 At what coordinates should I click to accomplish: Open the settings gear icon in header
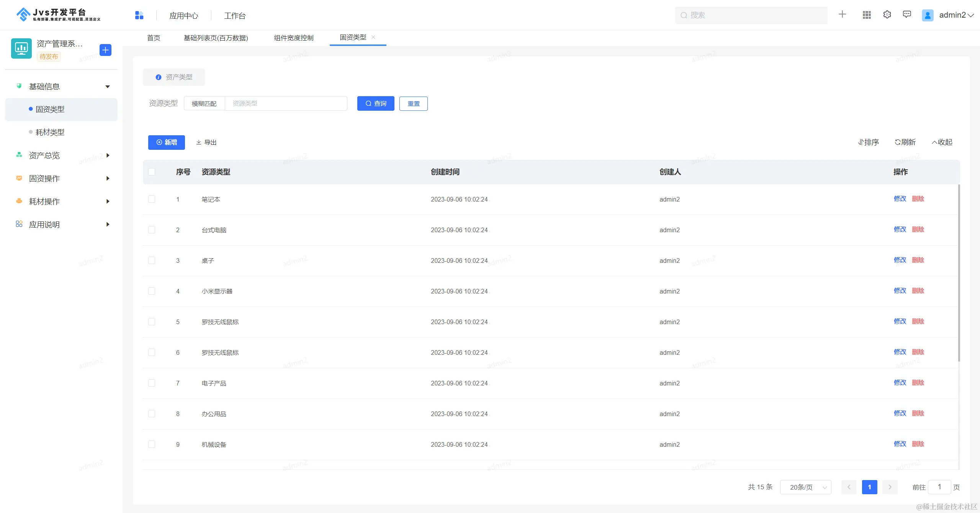pyautogui.click(x=887, y=15)
